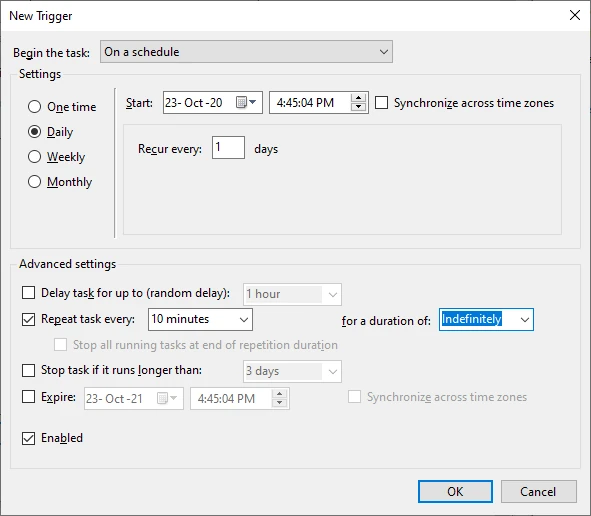Click the 3 days stop task dropdown

292,371
